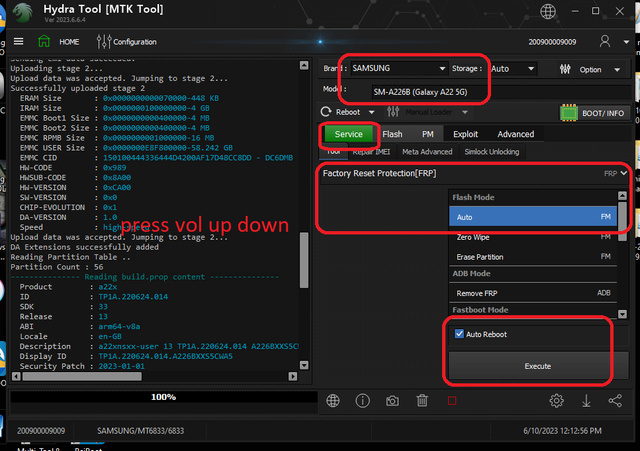Select the Zero Wipe option
Image resolution: width=640 pixels, height=451 pixels.
click(x=533, y=237)
